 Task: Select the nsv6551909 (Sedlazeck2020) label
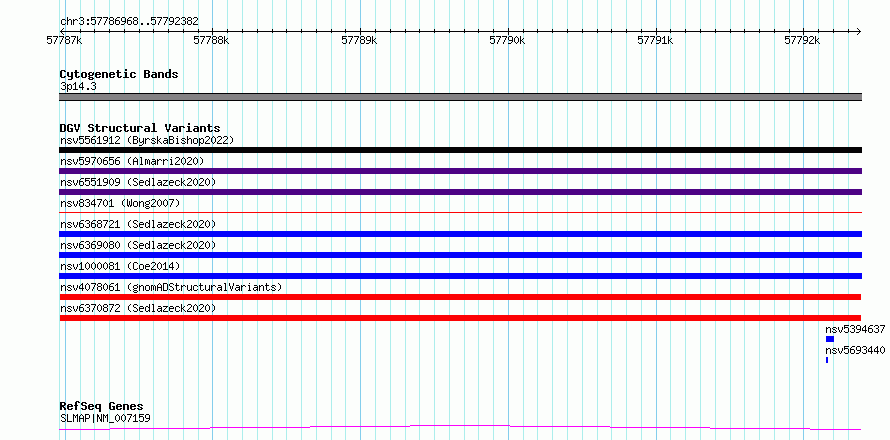pyautogui.click(x=138, y=182)
